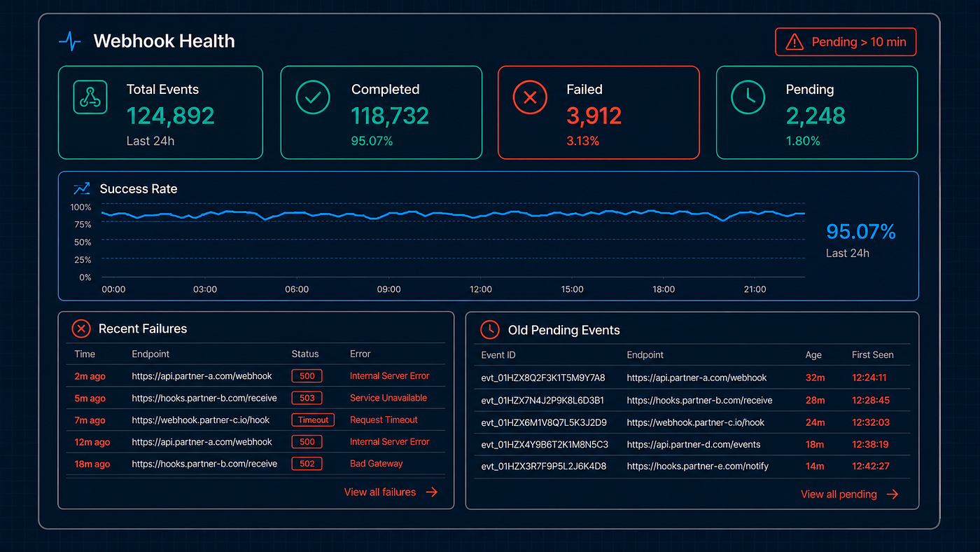The height and width of the screenshot is (552, 980).
Task: Click the Timeout status badge
Action: click(x=313, y=420)
